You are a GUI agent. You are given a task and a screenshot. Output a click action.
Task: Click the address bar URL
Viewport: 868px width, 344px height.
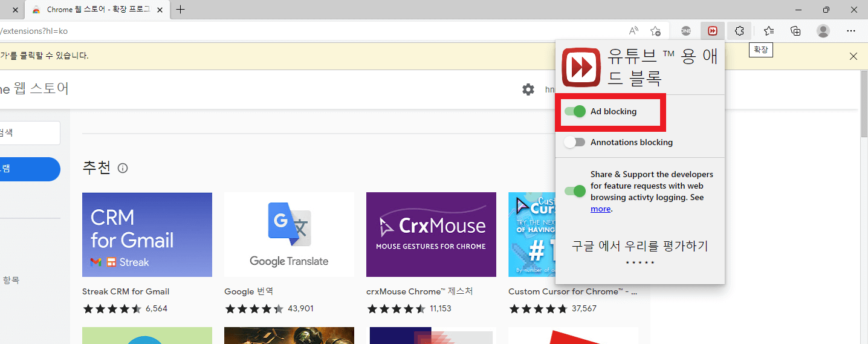pos(33,31)
